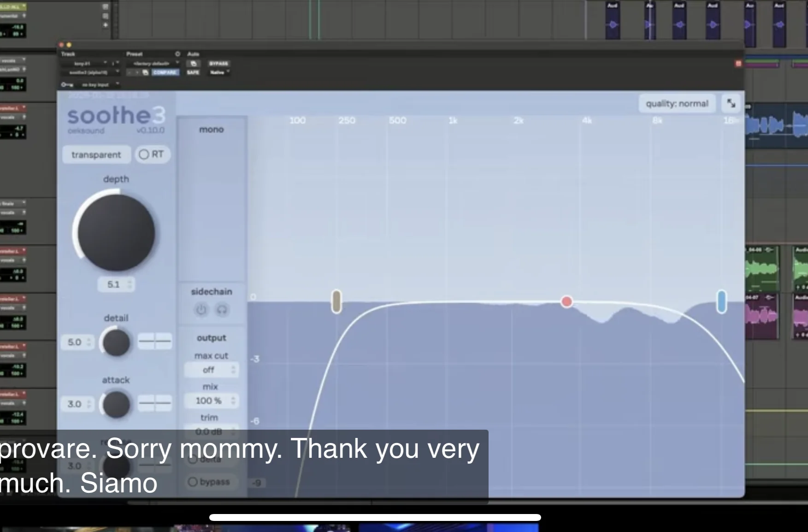808x532 pixels.
Task: Select the previous preset minus button
Action: [130, 72]
